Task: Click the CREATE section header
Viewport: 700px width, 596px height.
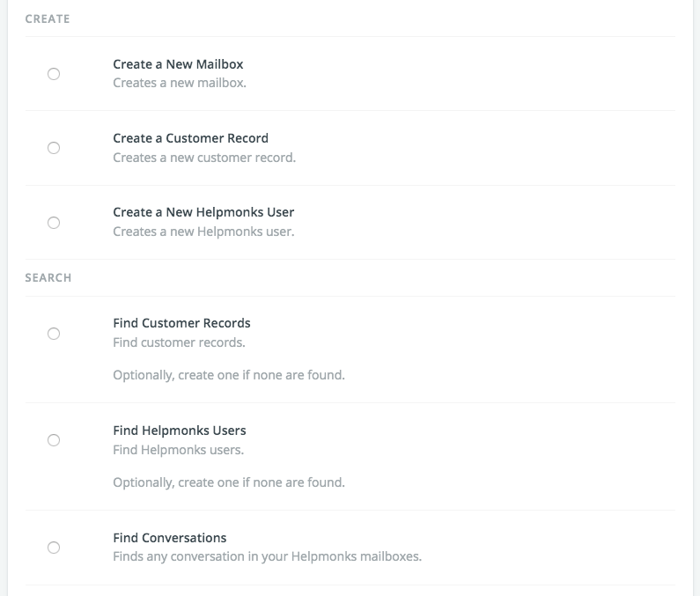Action: pyautogui.click(x=48, y=19)
